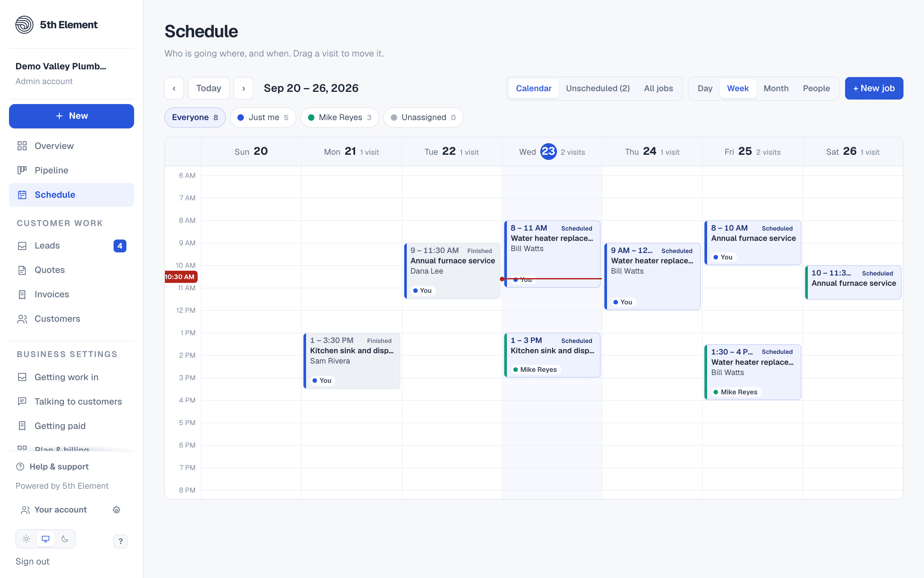The image size is (924, 578).
Task: Select the Fri 25 day header
Action: tap(753, 152)
